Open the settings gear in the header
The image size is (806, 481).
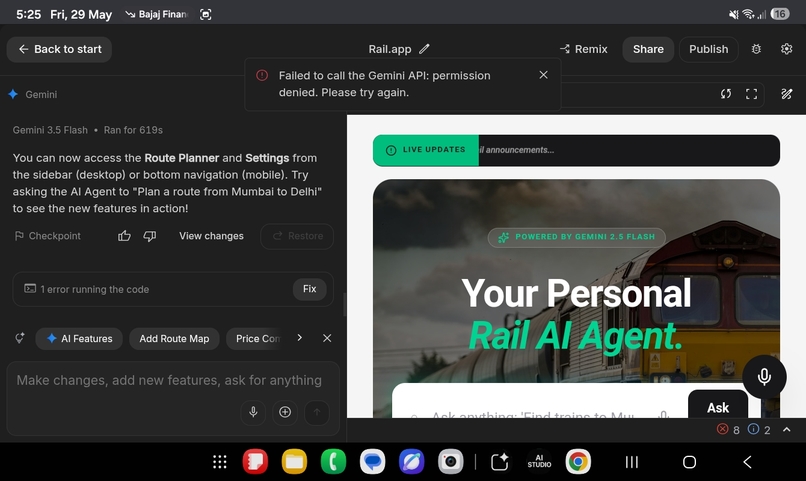coord(786,49)
